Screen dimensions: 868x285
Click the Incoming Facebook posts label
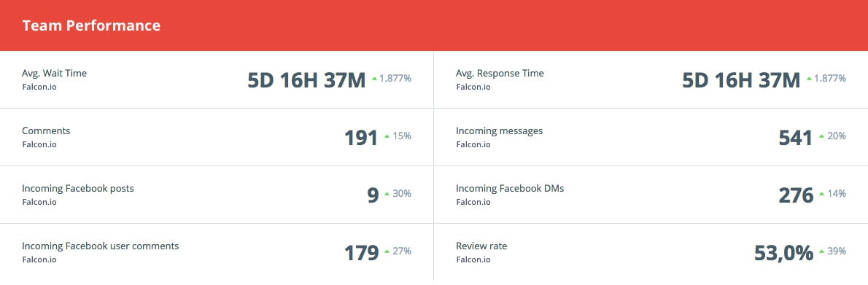point(78,189)
